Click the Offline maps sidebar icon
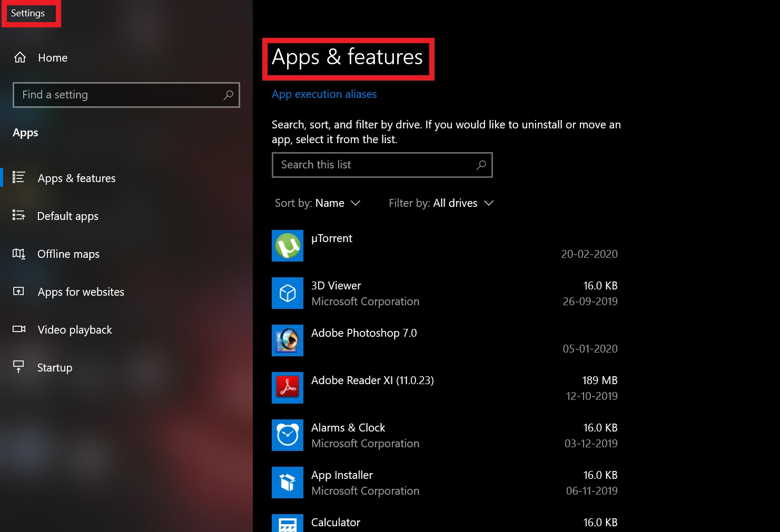780x532 pixels. [19, 254]
